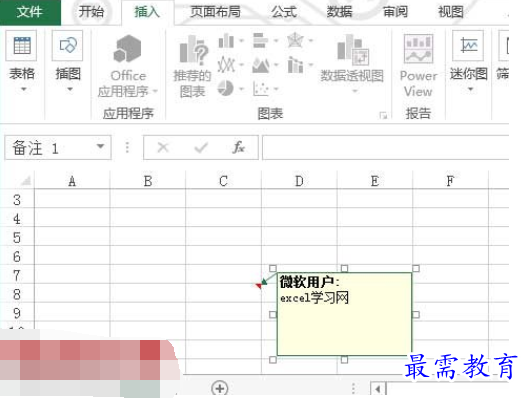Click the Power View report icon
Screen dimensions: 526x398
[x=418, y=49]
